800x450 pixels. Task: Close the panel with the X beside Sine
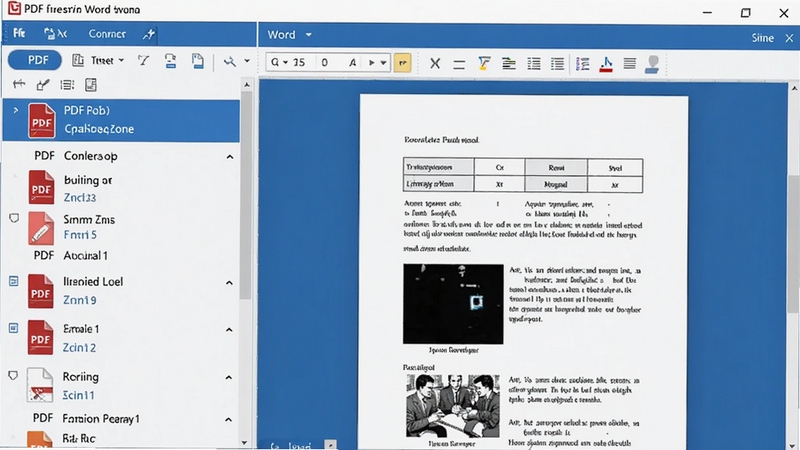[789, 38]
